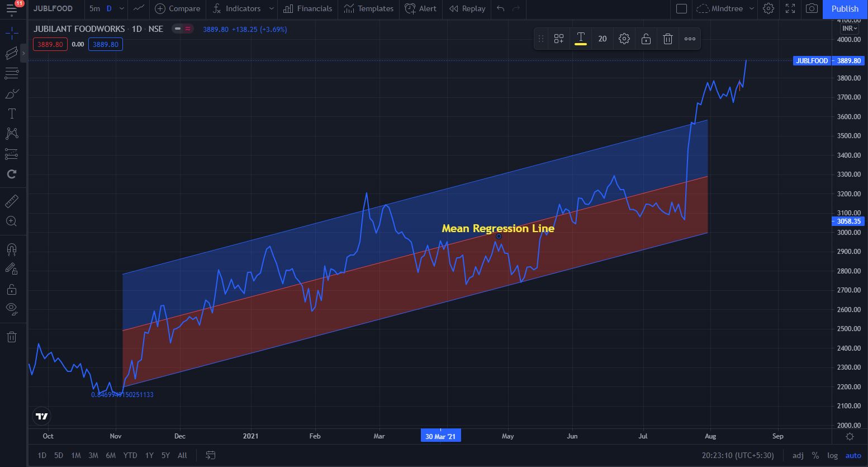The height and width of the screenshot is (467, 868).
Task: Set the range to 5Y
Action: click(165, 455)
